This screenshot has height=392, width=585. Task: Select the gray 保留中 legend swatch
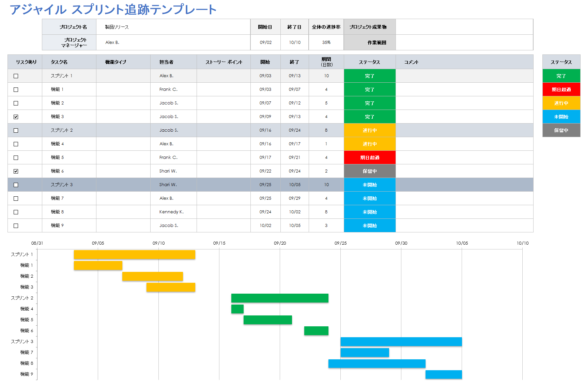561,130
